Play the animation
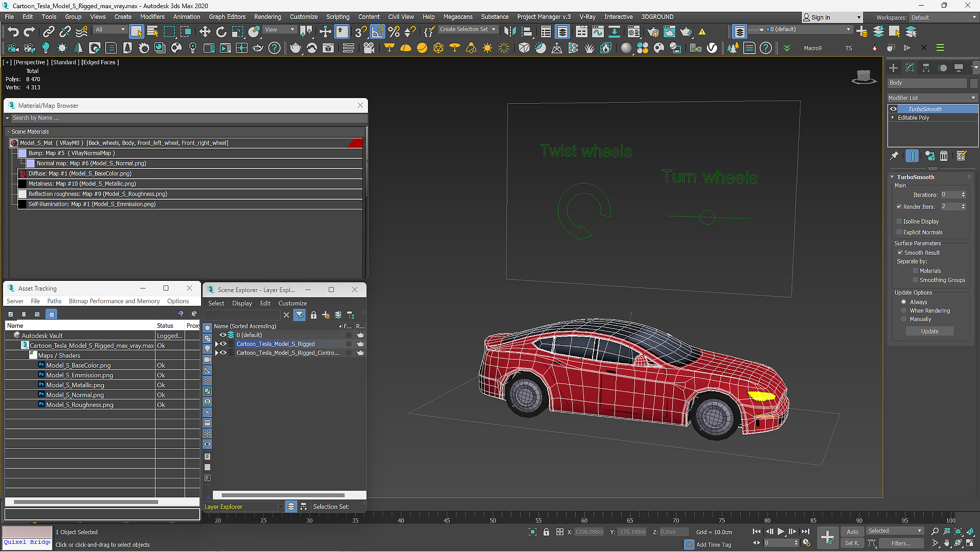 click(x=781, y=532)
